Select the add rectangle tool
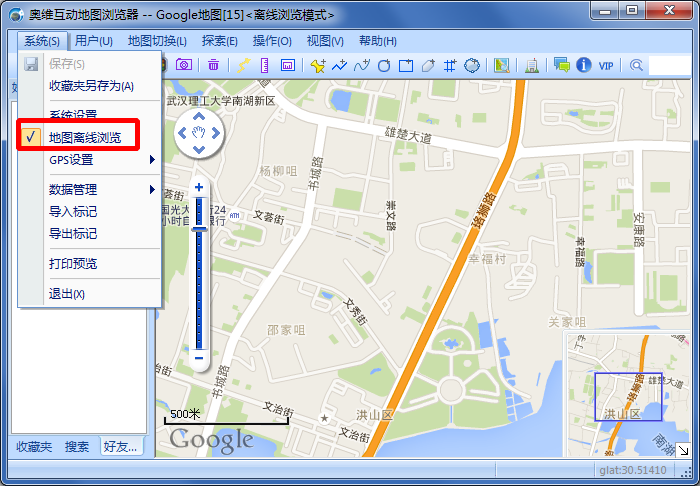Image resolution: width=700 pixels, height=486 pixels. pos(406,65)
